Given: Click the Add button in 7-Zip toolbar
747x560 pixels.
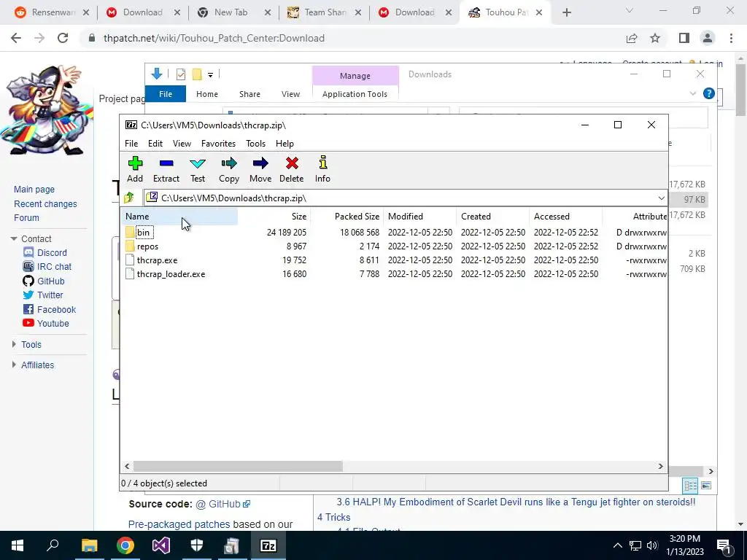Looking at the screenshot, I should (x=135, y=169).
